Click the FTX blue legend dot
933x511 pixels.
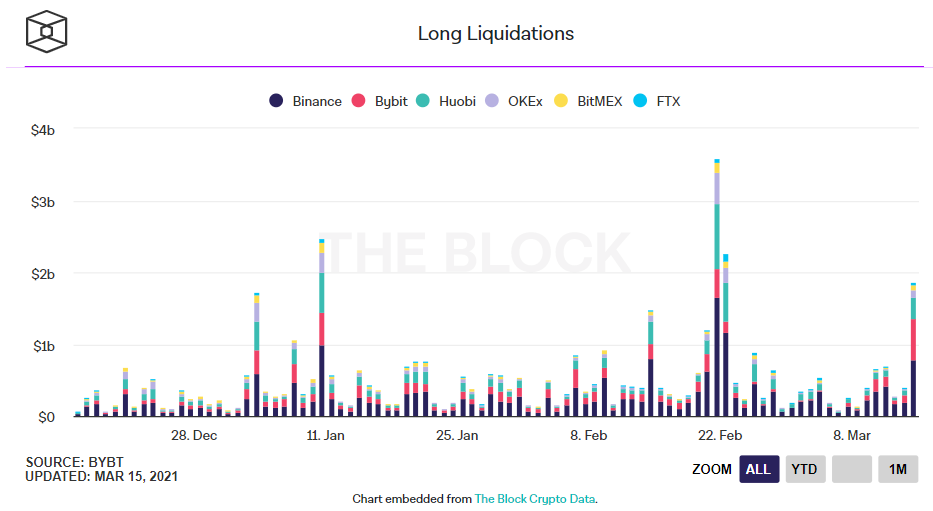[x=640, y=101]
